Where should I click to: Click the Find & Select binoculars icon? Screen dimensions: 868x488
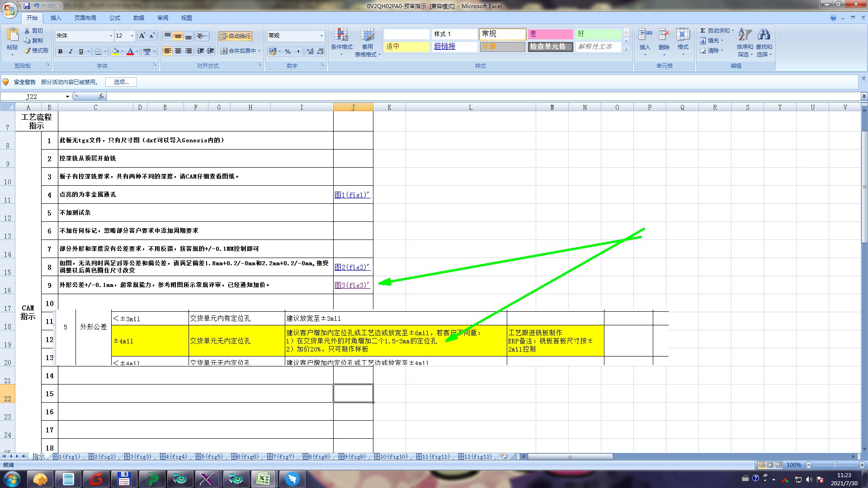764,35
